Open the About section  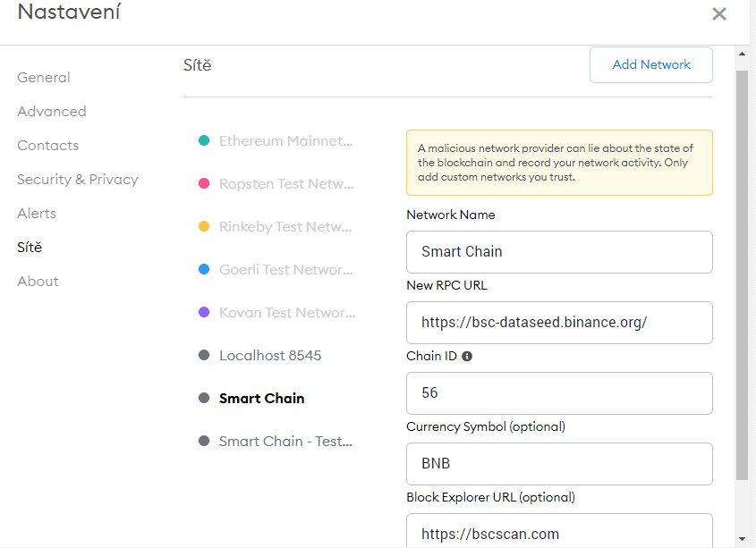point(38,282)
